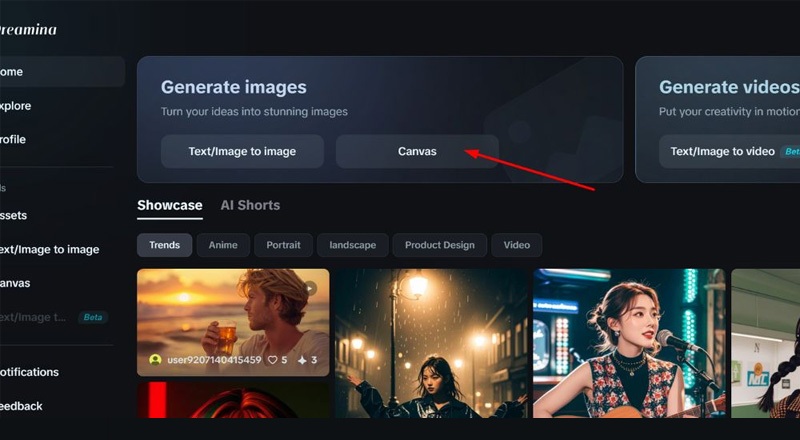Choose the landscape filter chip
Viewport: 800px width, 440px height.
(352, 245)
